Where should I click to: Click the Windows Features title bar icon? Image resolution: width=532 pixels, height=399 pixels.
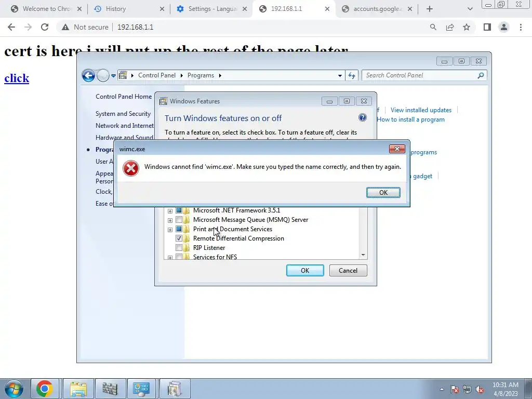[x=163, y=101]
